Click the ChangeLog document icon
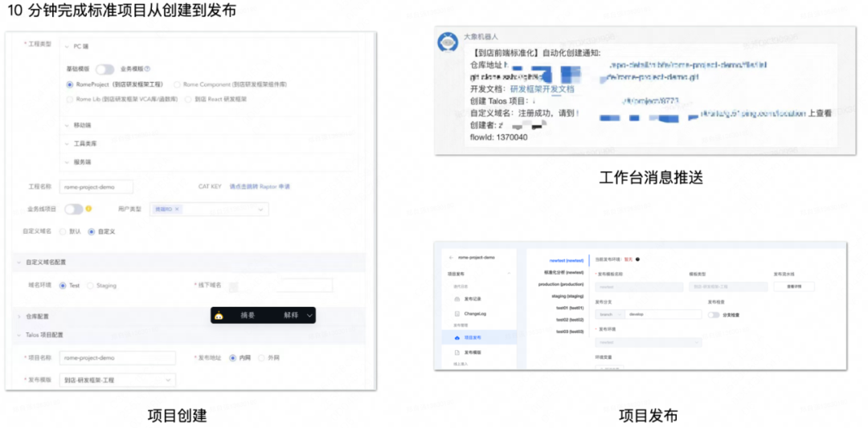The height and width of the screenshot is (428, 868). (457, 313)
